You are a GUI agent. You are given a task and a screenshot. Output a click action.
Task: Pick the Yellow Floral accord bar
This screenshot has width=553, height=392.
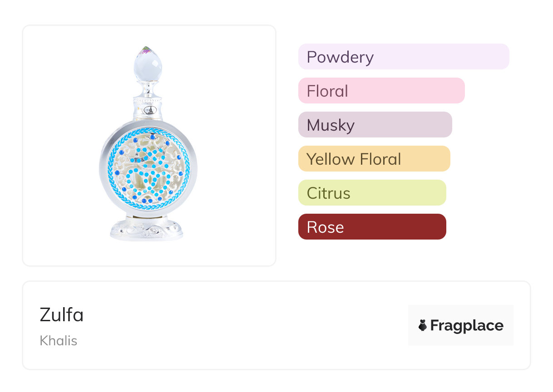[374, 159]
